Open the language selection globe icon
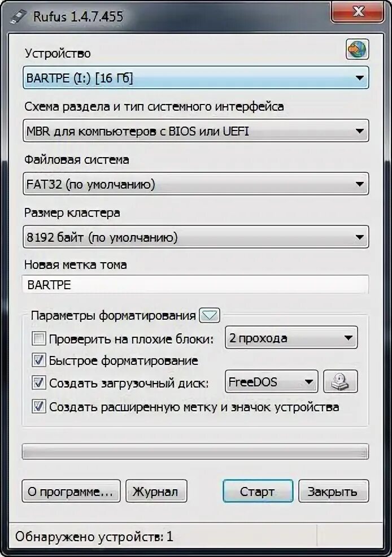Screen dimensions: 392x557 tap(357, 49)
